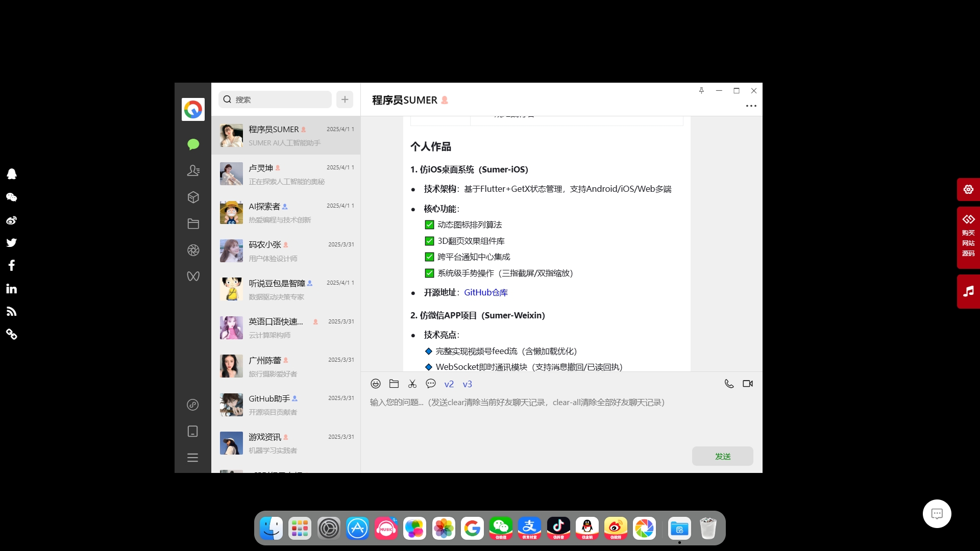Click the green chat bubble sidebar icon
The height and width of the screenshot is (551, 980).
[193, 144]
